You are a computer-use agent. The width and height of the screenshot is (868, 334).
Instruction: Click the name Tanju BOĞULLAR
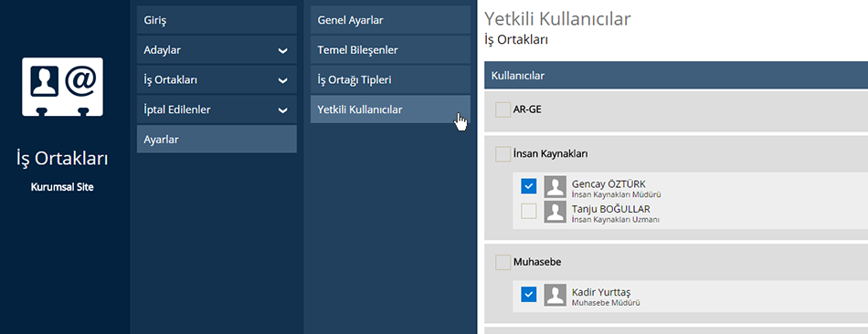coord(610,209)
